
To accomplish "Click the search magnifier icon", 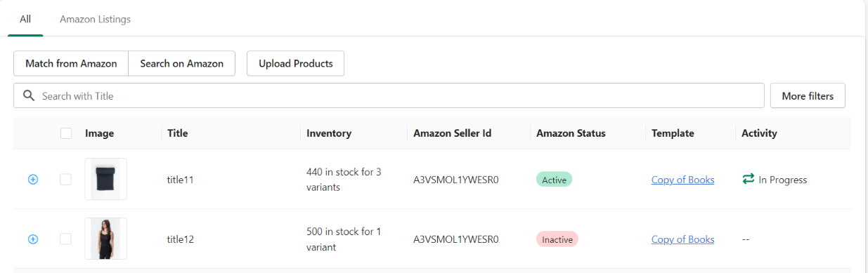I will point(29,95).
